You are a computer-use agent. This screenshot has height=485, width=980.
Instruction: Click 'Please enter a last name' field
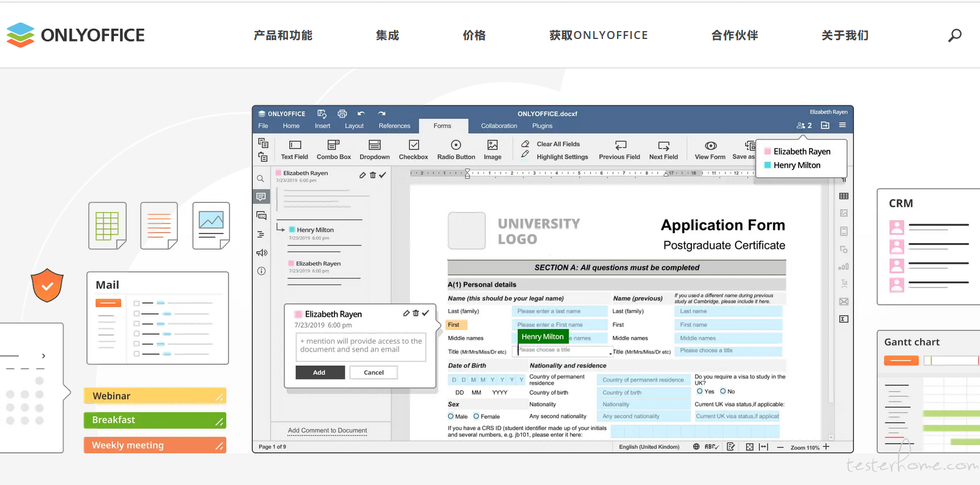point(560,311)
